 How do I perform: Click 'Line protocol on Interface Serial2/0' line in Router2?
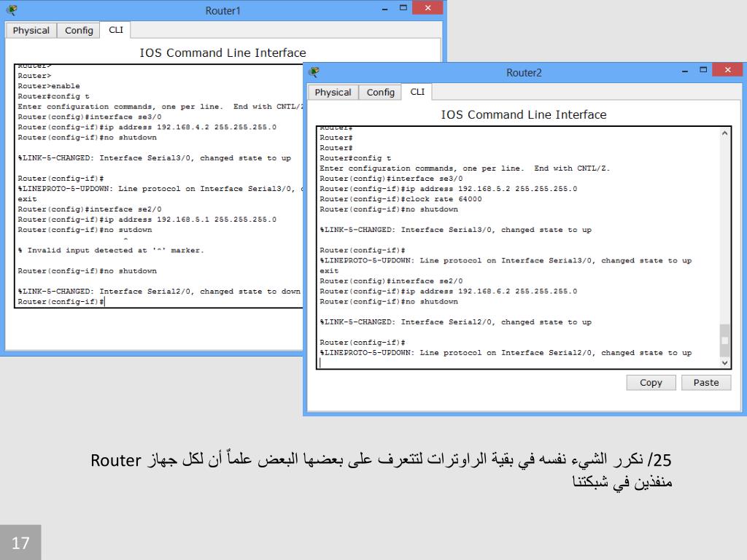pyautogui.click(x=506, y=353)
